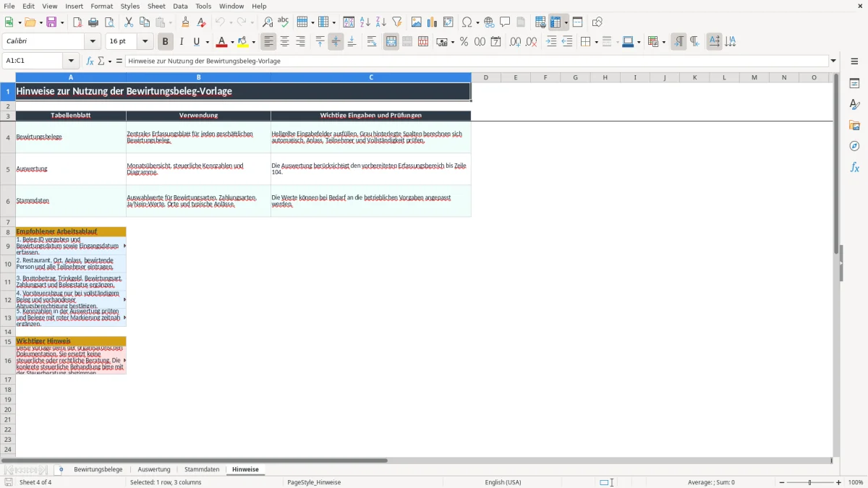Image resolution: width=868 pixels, height=488 pixels.
Task: Open the font size dropdown
Action: point(145,42)
